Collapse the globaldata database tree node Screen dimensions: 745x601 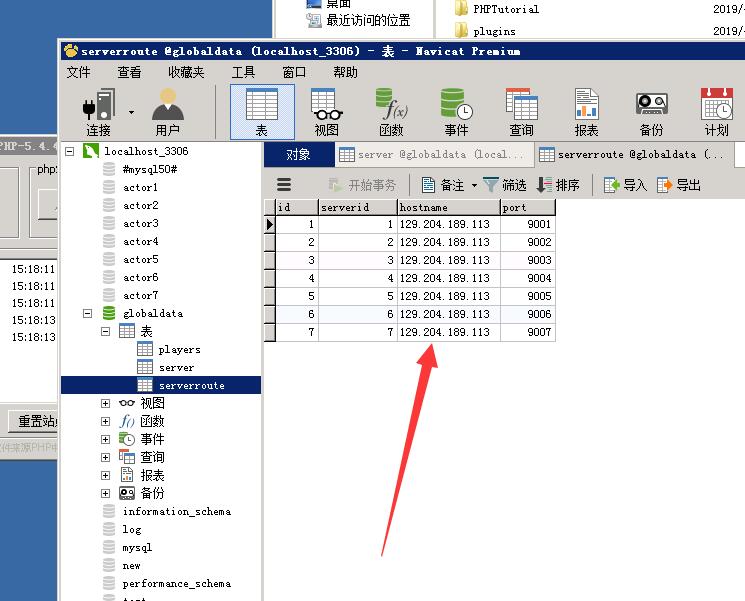87,313
